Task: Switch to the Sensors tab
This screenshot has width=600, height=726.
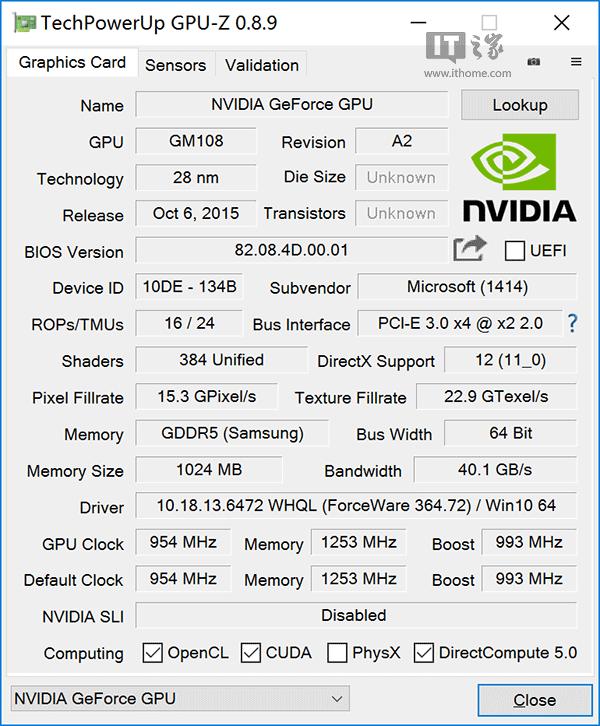Action: [175, 65]
